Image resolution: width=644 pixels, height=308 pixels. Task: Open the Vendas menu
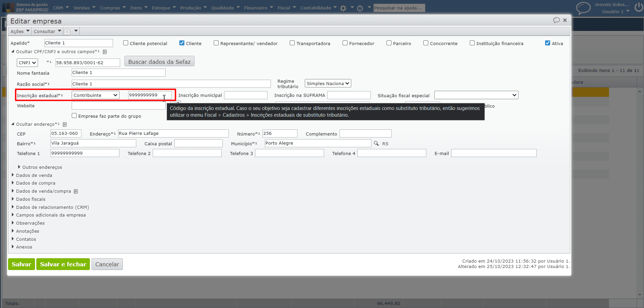pyautogui.click(x=84, y=8)
